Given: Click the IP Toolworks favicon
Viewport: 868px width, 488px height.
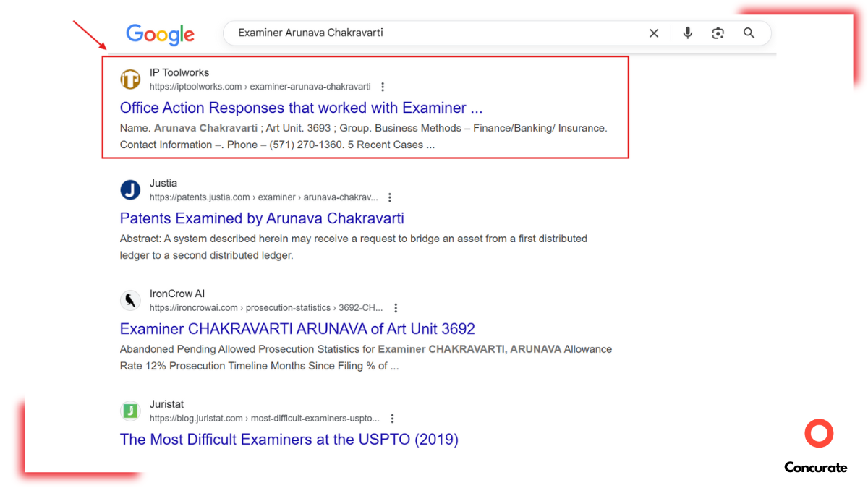Looking at the screenshot, I should [x=130, y=80].
